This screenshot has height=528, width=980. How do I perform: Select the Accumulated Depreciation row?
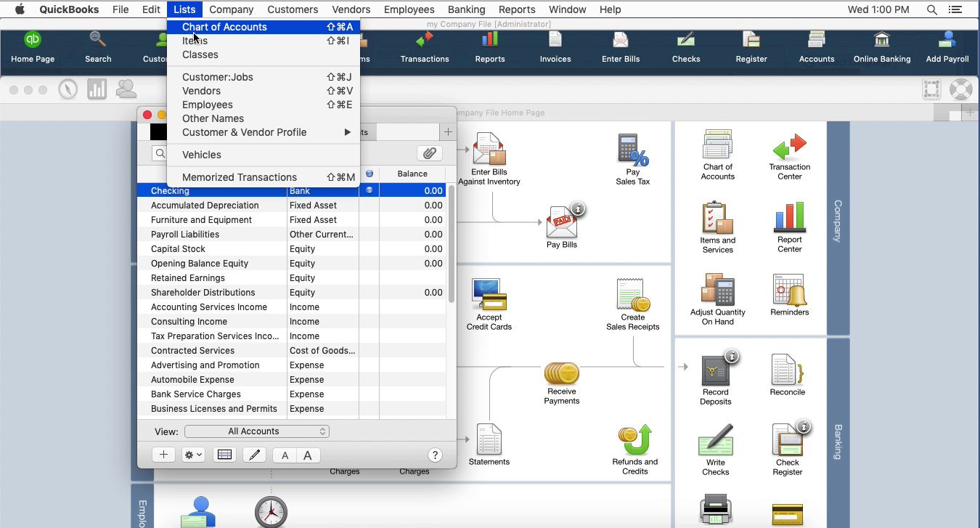click(291, 206)
